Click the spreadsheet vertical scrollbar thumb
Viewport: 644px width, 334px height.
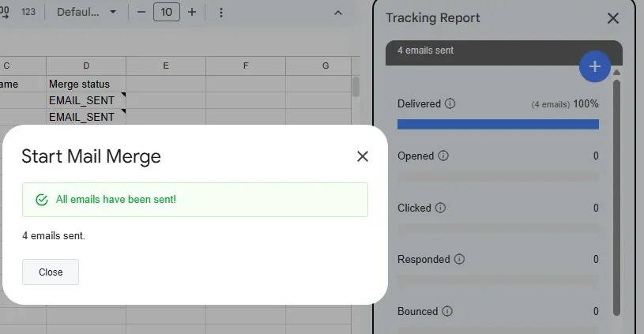pos(356,87)
